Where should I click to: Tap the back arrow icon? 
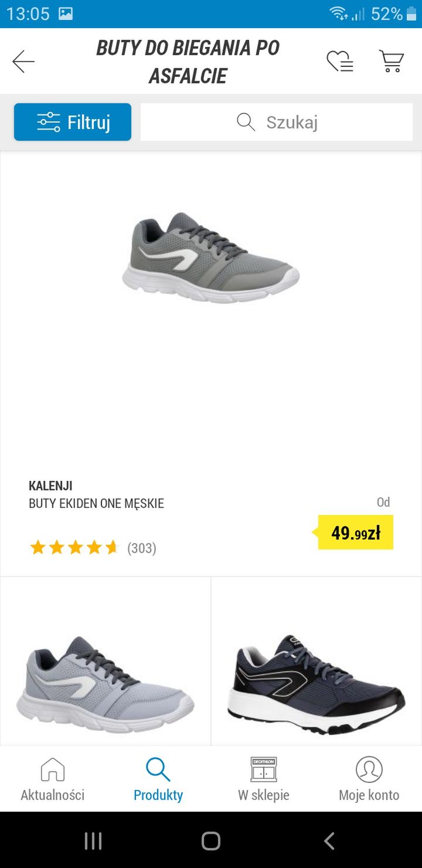pos(23,62)
